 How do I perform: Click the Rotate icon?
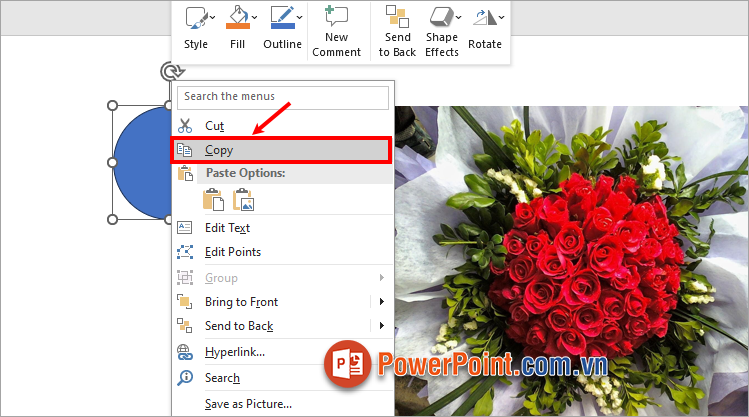click(x=485, y=17)
